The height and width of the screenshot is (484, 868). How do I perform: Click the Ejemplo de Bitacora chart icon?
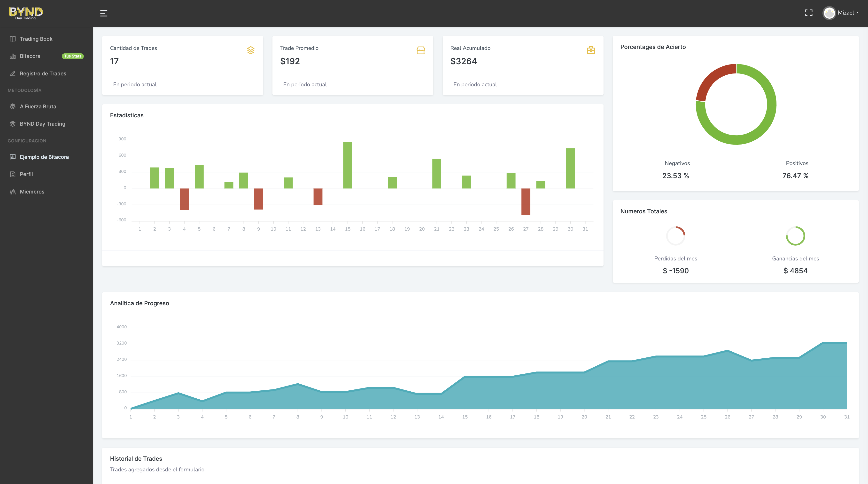13,157
